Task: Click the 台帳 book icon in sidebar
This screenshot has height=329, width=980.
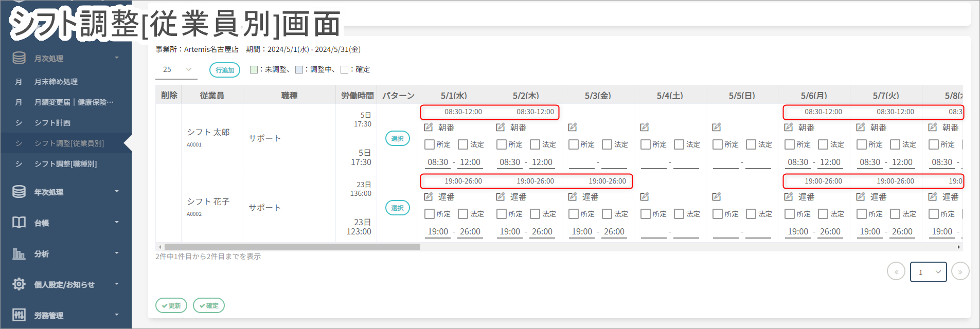Action: 19,223
